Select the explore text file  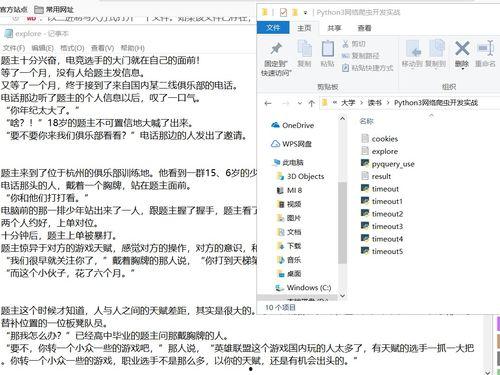[x=380, y=152]
